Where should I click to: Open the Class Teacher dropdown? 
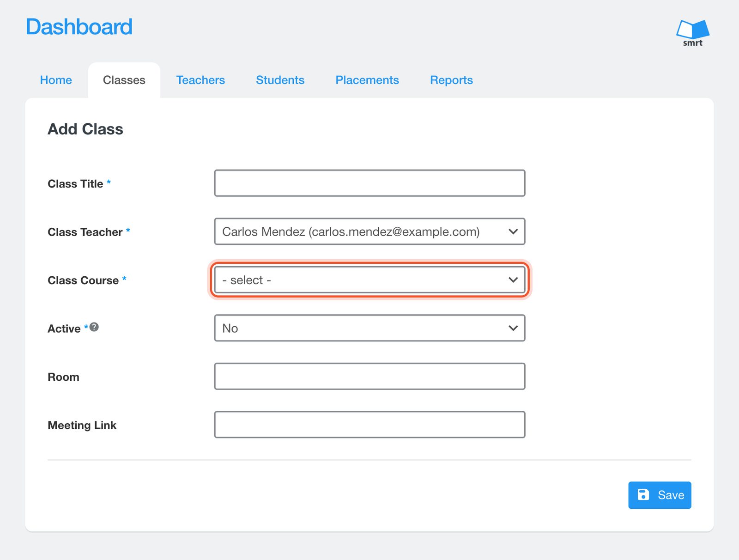pyautogui.click(x=369, y=231)
